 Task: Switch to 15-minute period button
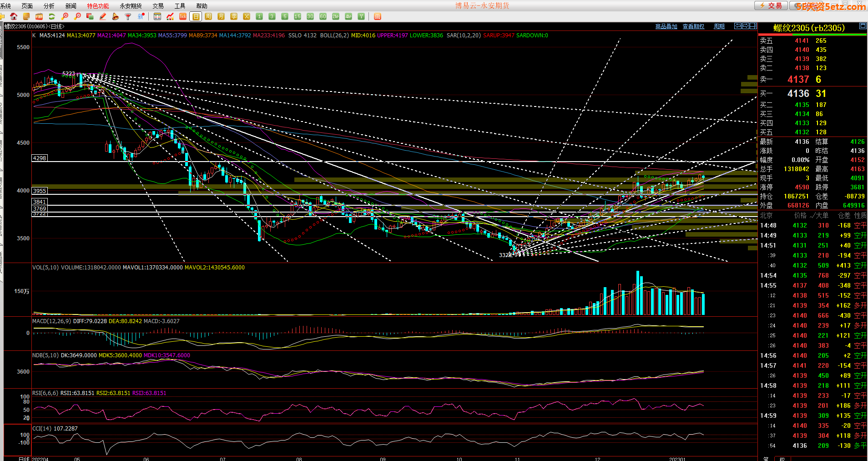(298, 16)
